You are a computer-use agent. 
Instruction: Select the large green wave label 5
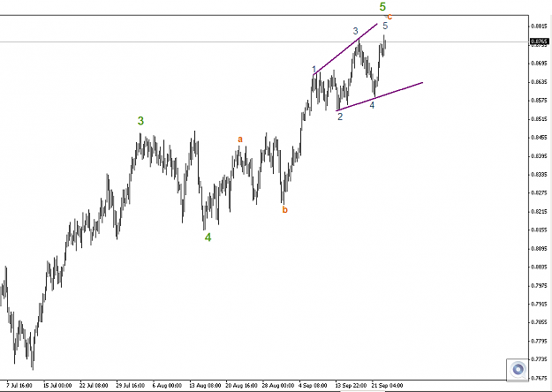(x=382, y=7)
